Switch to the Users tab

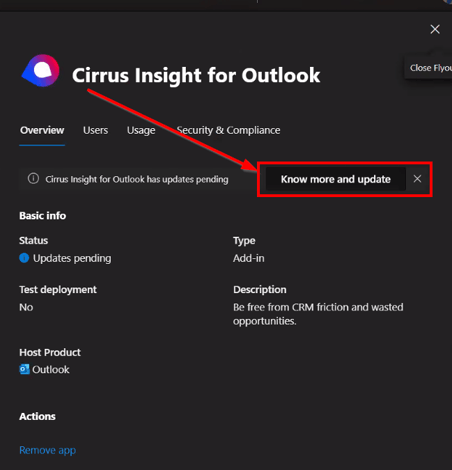95,130
